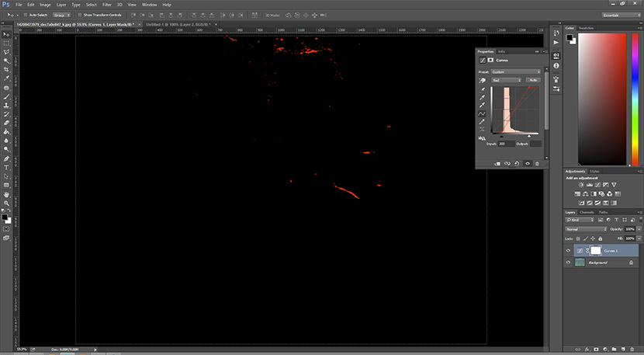The image size is (644, 355).
Task: Pick the Magic Wand tool
Action: click(6, 61)
